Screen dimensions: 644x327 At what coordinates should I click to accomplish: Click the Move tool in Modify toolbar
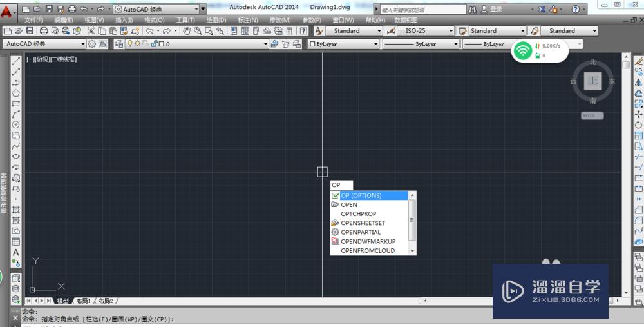(639, 114)
